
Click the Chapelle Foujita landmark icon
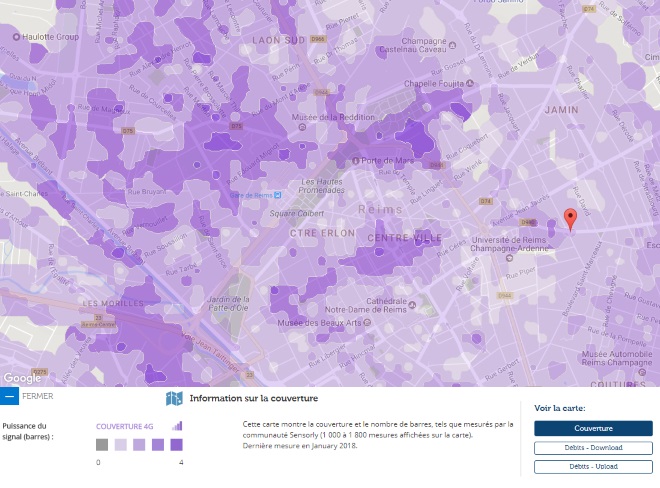pos(470,83)
